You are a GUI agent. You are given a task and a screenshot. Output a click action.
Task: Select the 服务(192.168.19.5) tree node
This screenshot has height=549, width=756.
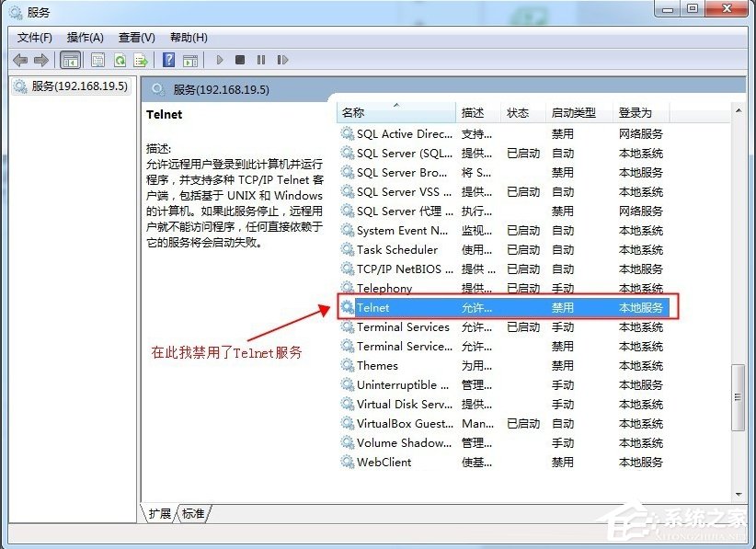point(70,87)
